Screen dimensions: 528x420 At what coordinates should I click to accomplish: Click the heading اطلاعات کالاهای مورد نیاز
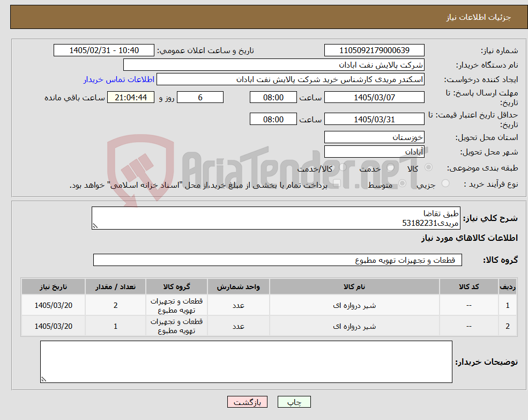click(x=470, y=238)
